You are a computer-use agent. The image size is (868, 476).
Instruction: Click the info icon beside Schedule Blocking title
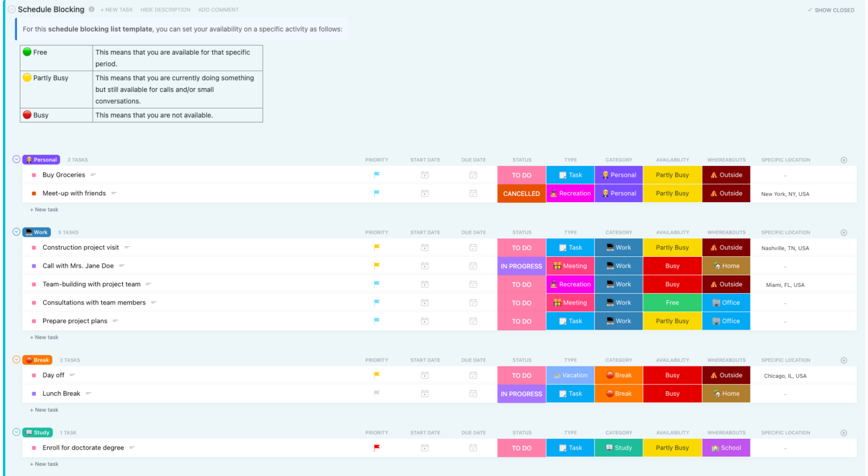(x=91, y=9)
